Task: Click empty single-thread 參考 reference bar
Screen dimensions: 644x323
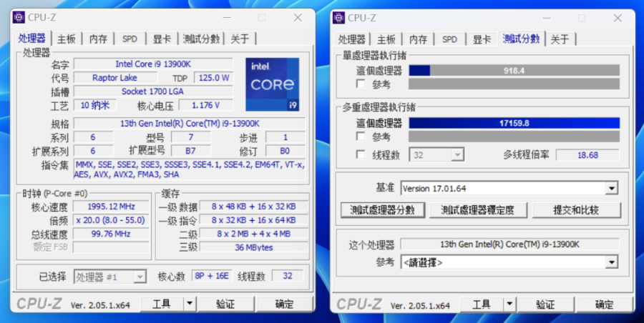Action: coord(514,84)
